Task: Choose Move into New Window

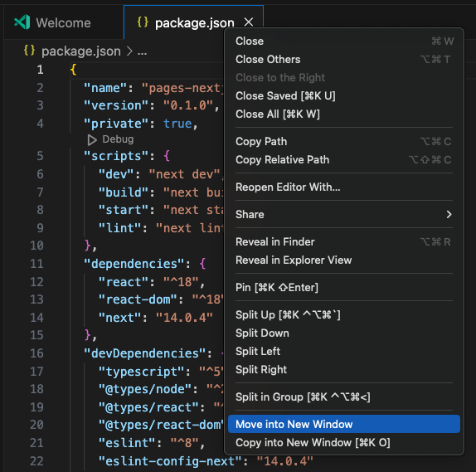Action: click(x=344, y=424)
